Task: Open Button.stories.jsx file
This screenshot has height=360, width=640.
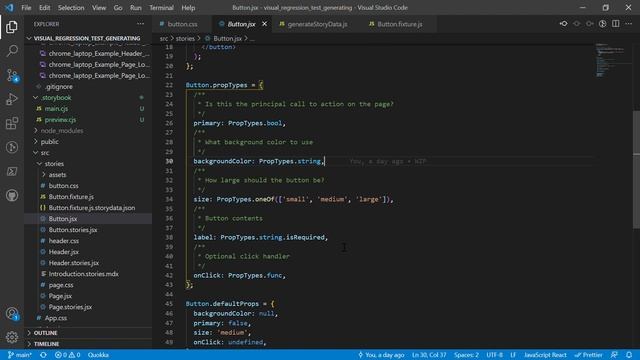Action: coord(88,230)
